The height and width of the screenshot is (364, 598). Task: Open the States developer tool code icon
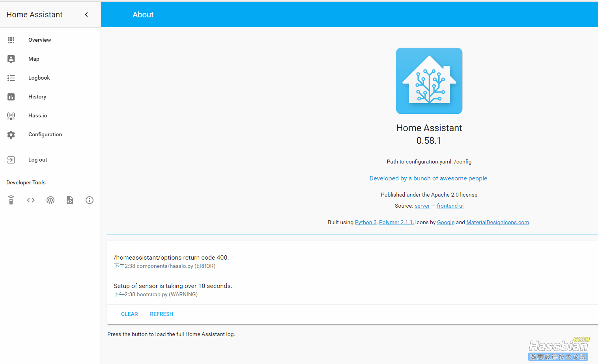(31, 200)
